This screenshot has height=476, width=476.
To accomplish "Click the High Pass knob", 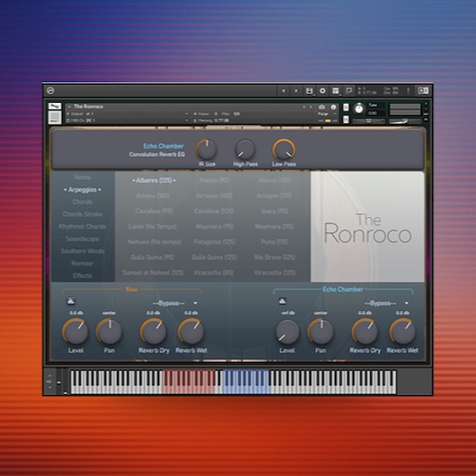I will point(245,149).
